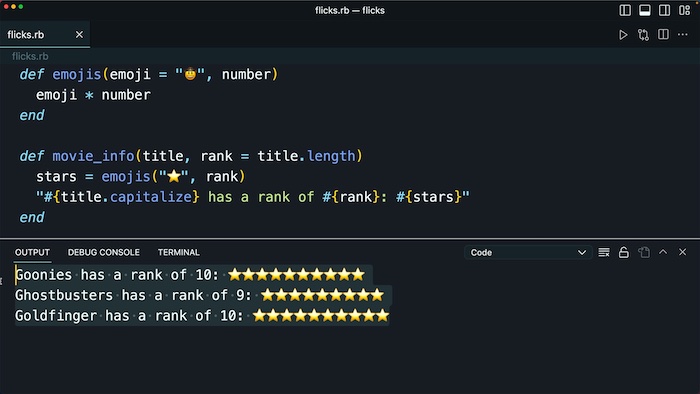
Task: Click the flicks.rb breadcrumb
Action: pyautogui.click(x=30, y=56)
